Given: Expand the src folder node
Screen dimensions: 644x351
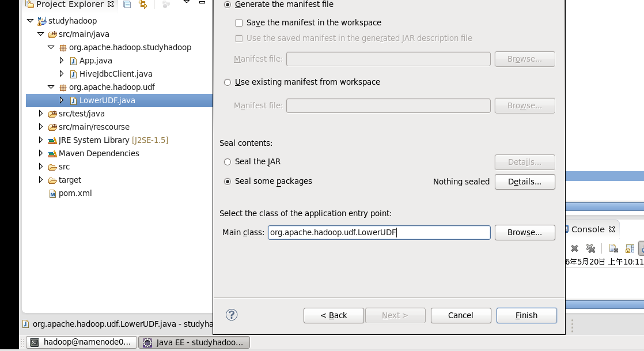Looking at the screenshot, I should 41,166.
